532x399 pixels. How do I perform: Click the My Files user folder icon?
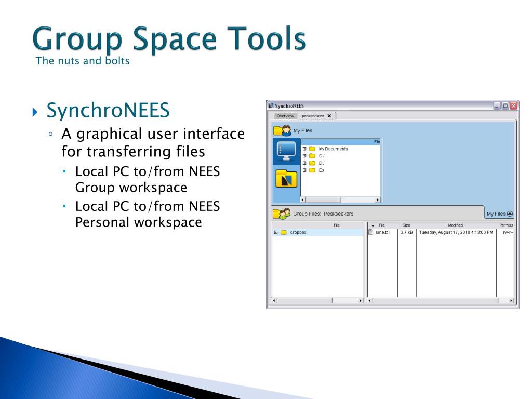tap(282, 130)
